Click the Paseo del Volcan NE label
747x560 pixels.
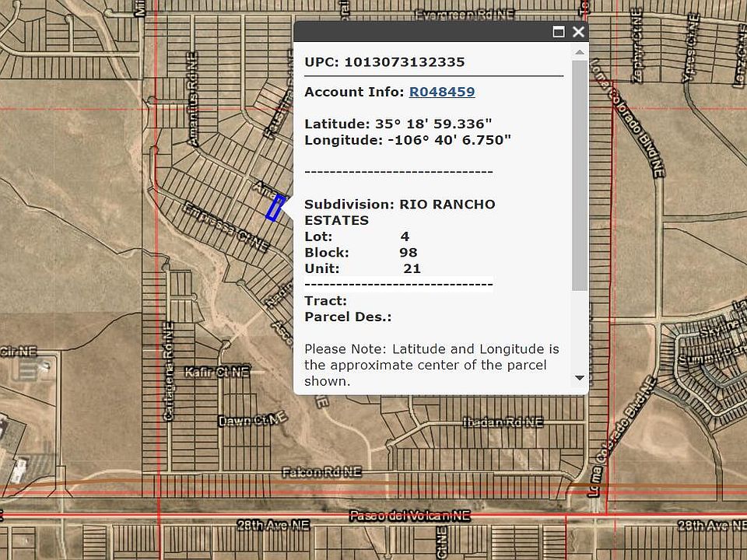(x=410, y=516)
